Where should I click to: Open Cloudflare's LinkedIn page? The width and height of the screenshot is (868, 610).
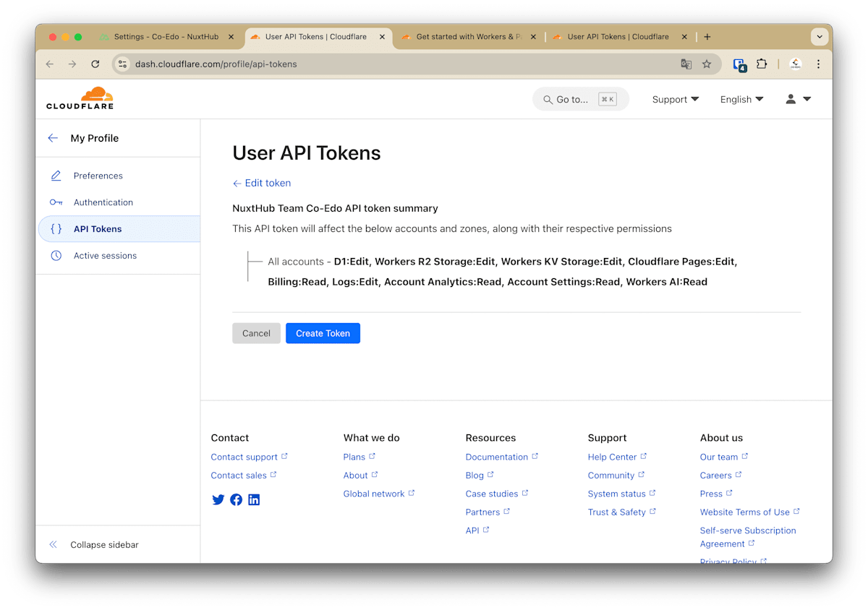pyautogui.click(x=254, y=499)
